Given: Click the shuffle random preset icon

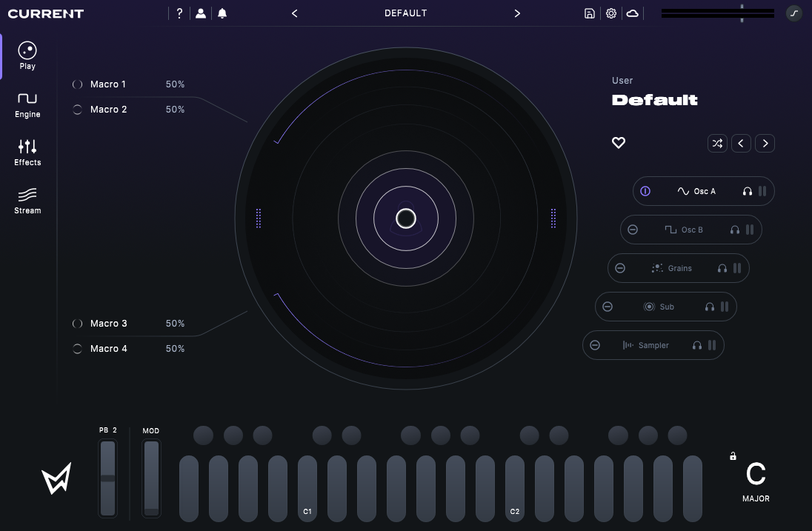Looking at the screenshot, I should pos(717,144).
